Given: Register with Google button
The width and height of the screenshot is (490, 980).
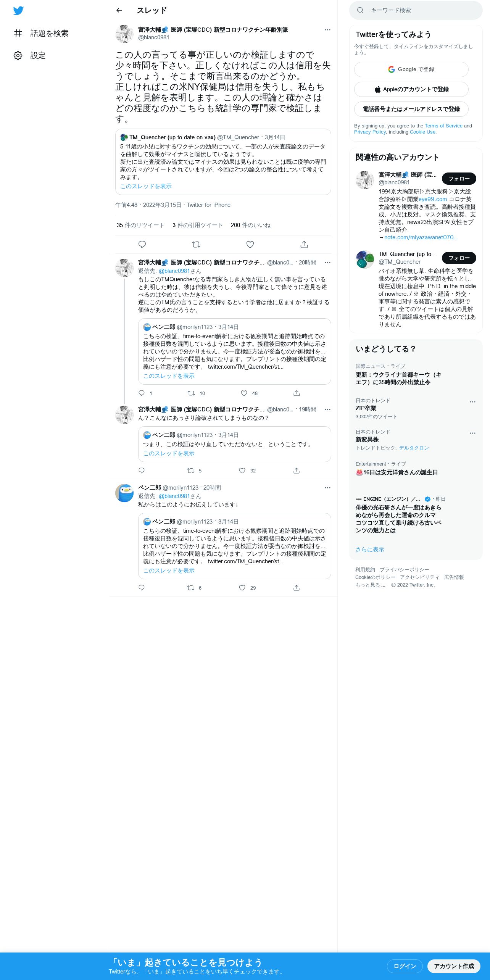Looking at the screenshot, I should pos(411,69).
